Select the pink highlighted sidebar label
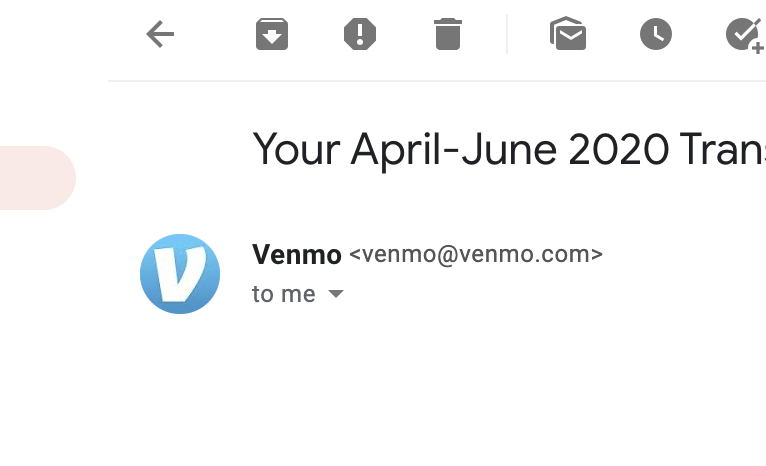 38,178
